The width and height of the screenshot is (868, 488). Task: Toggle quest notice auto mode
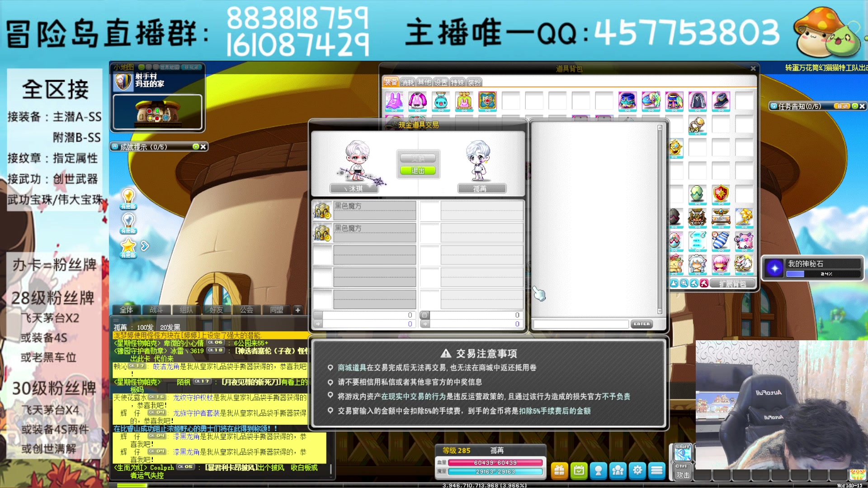point(842,106)
